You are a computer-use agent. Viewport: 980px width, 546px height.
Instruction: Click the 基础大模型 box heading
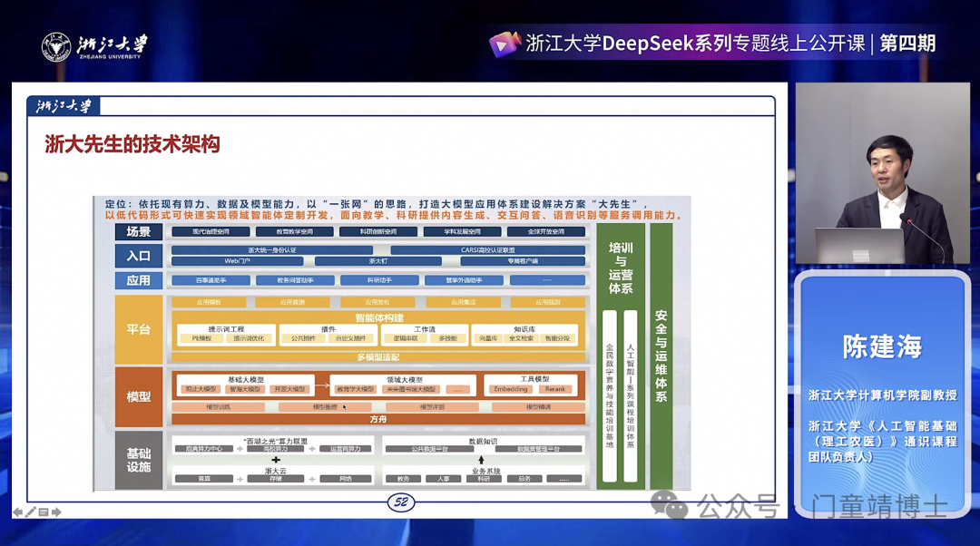click(246, 379)
